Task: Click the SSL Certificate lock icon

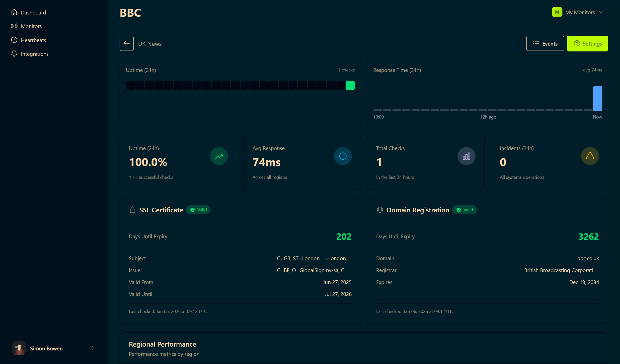Action: 132,210
